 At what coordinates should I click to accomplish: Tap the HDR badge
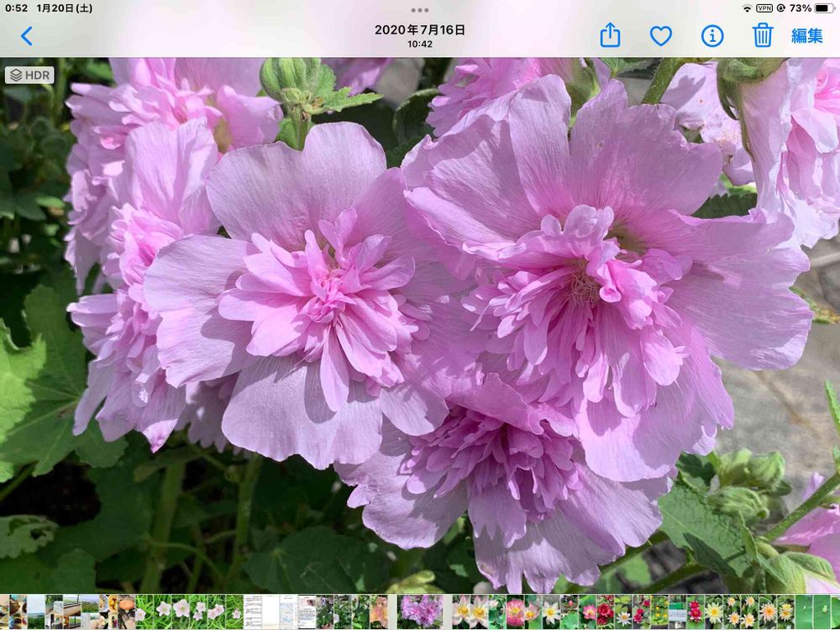tap(30, 76)
